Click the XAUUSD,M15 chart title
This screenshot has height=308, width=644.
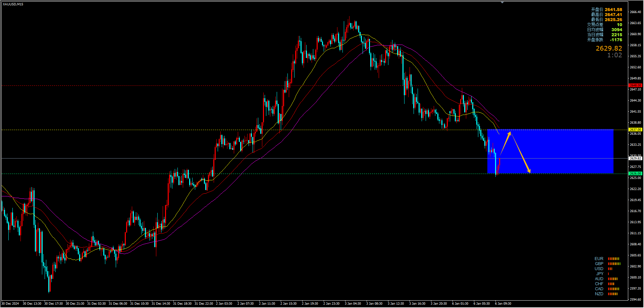(x=13, y=4)
